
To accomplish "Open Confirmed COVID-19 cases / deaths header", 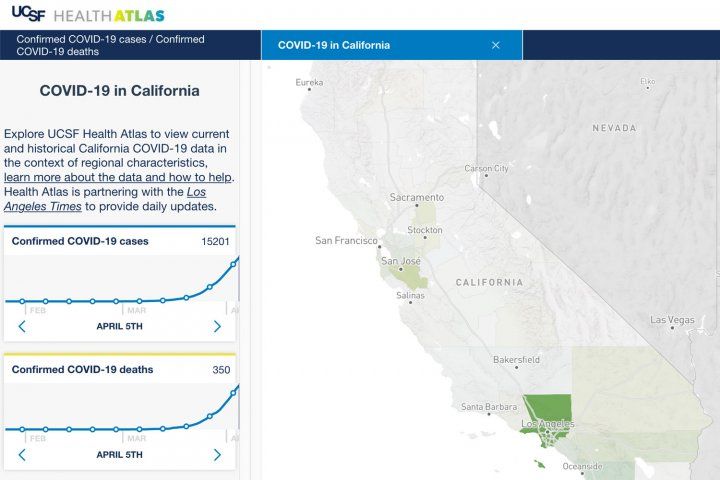I will (x=110, y=45).
